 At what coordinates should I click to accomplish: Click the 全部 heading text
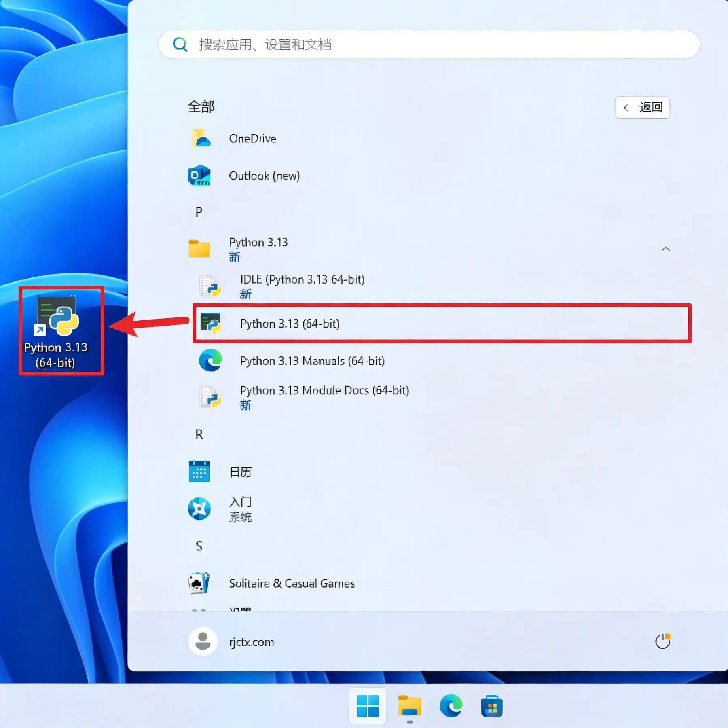[x=201, y=107]
